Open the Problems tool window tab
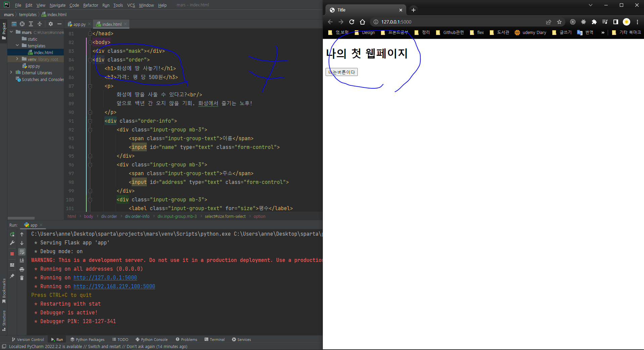644x350 pixels. point(186,340)
